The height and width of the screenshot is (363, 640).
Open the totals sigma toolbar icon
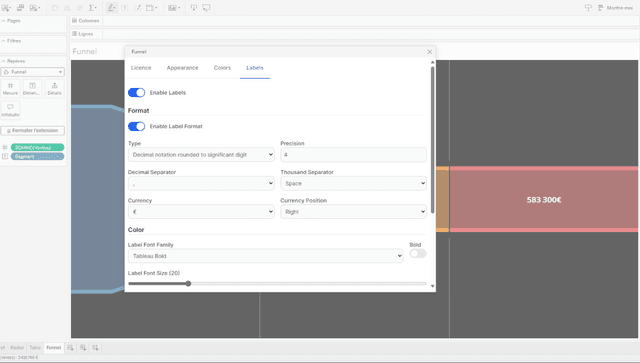[93, 8]
